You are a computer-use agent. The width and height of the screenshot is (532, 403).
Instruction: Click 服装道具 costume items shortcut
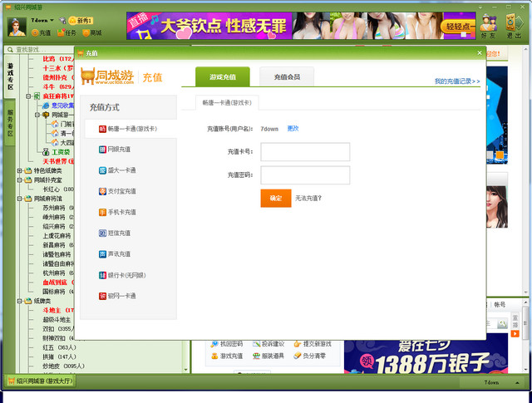point(268,356)
